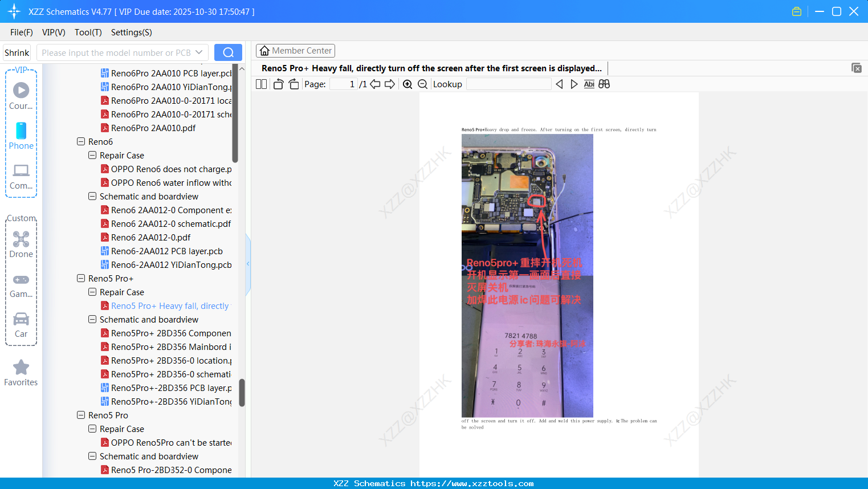Open OPPO Reno6 does not charge file
Image resolution: width=868 pixels, height=489 pixels.
(166, 169)
